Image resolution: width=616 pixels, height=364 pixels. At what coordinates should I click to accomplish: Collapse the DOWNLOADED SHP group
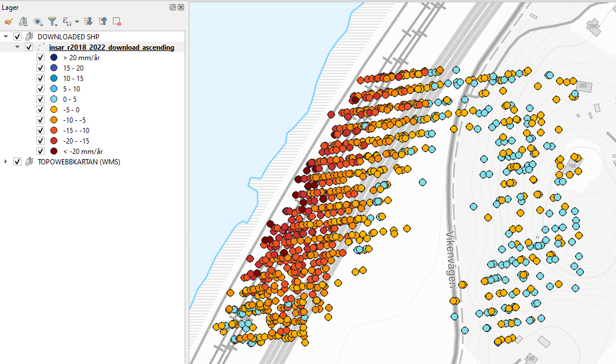click(x=6, y=37)
